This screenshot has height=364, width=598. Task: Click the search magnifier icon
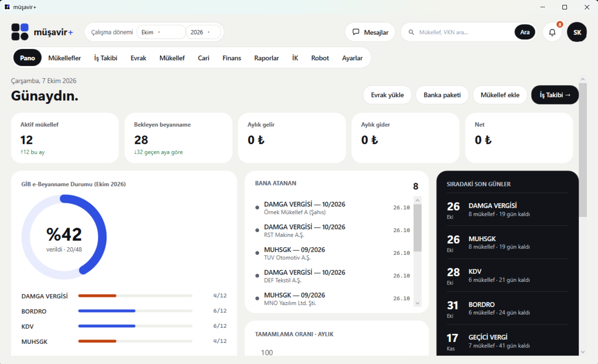pos(411,32)
